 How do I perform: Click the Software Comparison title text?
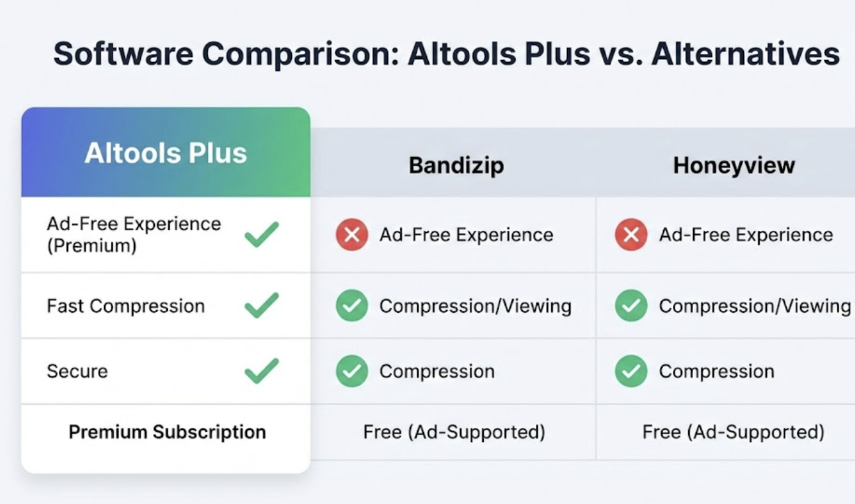coord(446,54)
